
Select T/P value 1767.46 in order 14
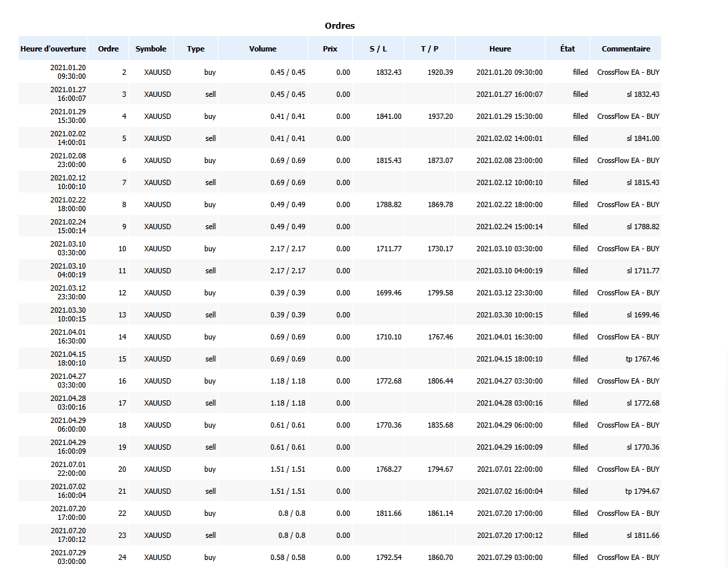pyautogui.click(x=440, y=337)
